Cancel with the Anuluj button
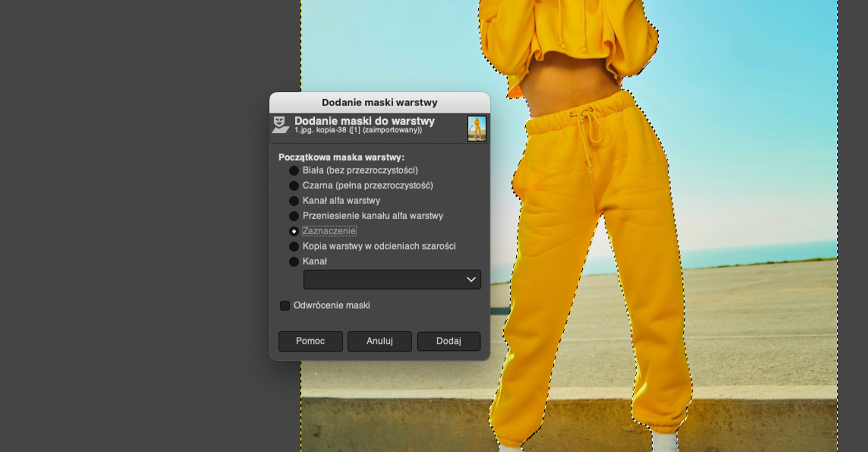Screen dimensions: 868x452 coord(380,341)
